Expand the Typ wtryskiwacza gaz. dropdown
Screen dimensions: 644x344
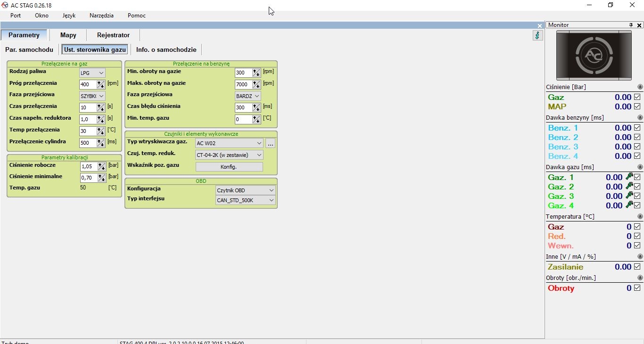pos(229,143)
